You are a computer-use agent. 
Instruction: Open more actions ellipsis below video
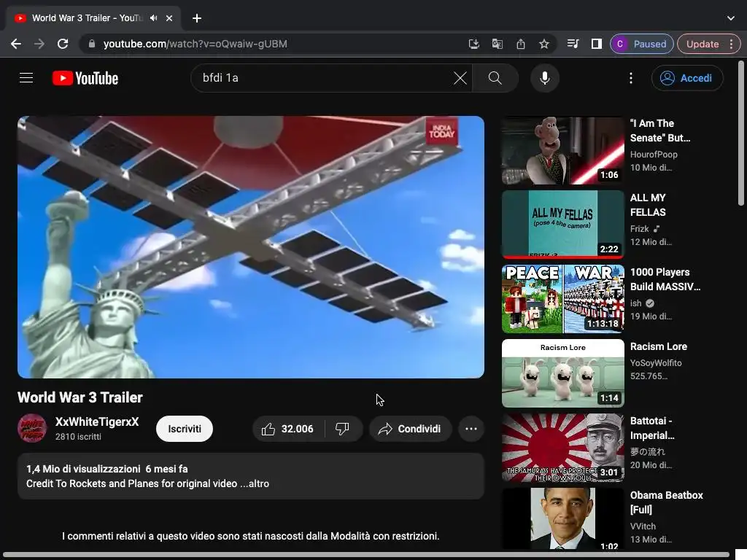click(x=471, y=429)
